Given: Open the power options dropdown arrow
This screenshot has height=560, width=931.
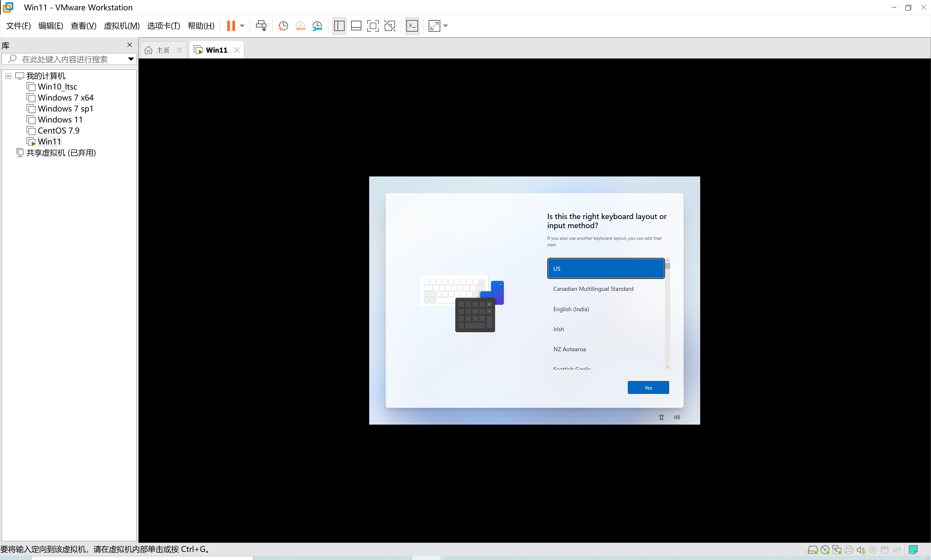Looking at the screenshot, I should [242, 26].
